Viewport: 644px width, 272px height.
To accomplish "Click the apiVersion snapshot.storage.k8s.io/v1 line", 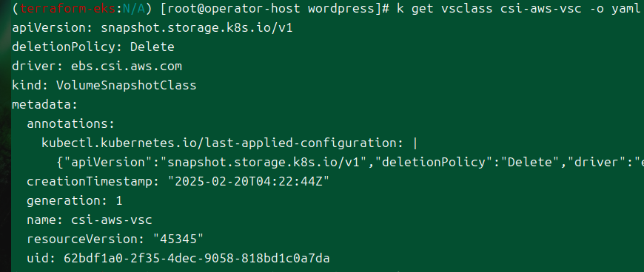I will 152,27.
